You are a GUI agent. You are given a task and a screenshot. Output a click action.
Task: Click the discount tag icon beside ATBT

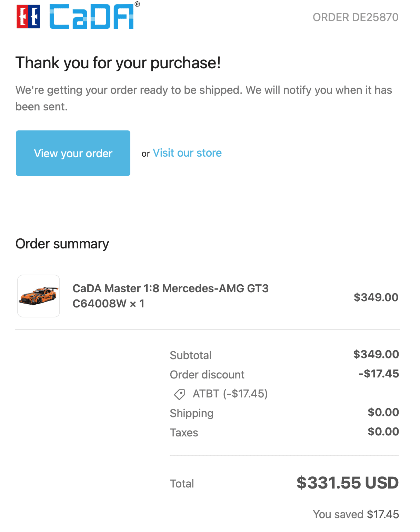[x=180, y=394]
